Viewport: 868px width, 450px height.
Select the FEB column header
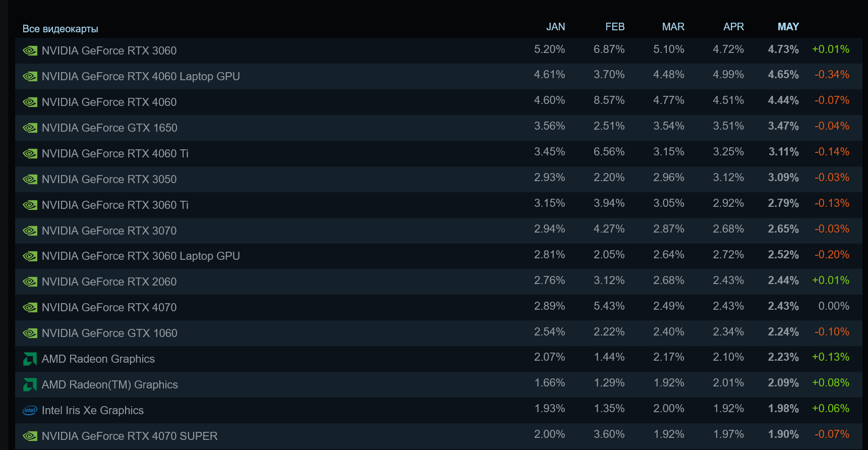coord(615,27)
